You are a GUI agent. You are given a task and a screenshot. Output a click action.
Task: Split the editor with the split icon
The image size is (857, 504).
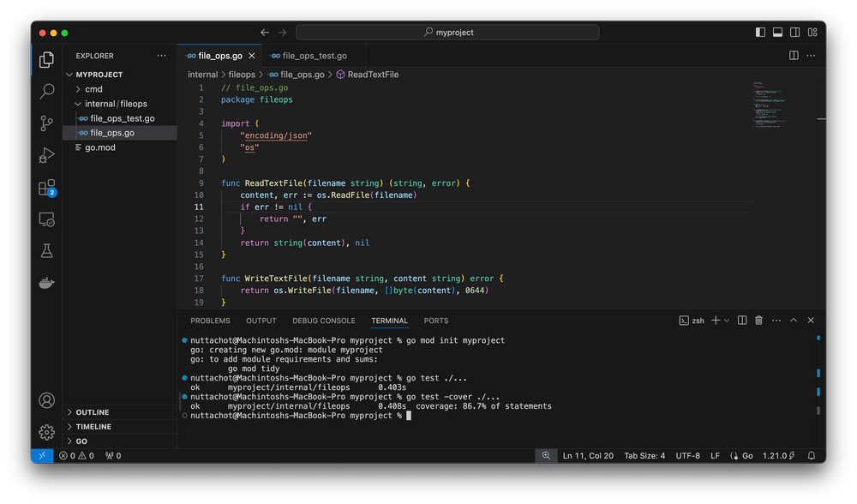click(792, 55)
